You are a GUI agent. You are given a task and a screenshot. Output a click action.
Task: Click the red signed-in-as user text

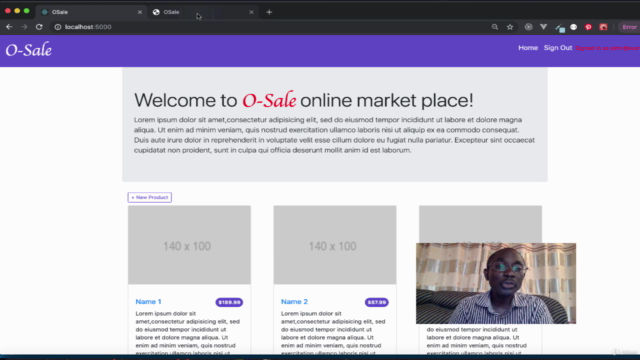607,48
